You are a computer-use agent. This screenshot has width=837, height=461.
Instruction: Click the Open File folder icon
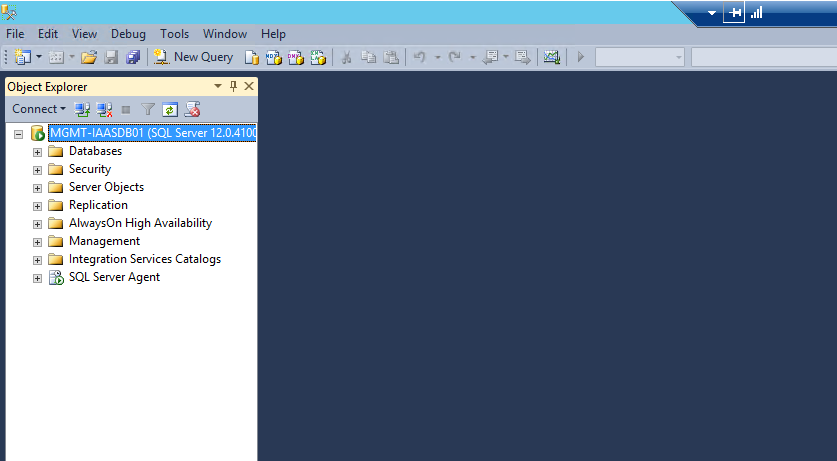(89, 57)
